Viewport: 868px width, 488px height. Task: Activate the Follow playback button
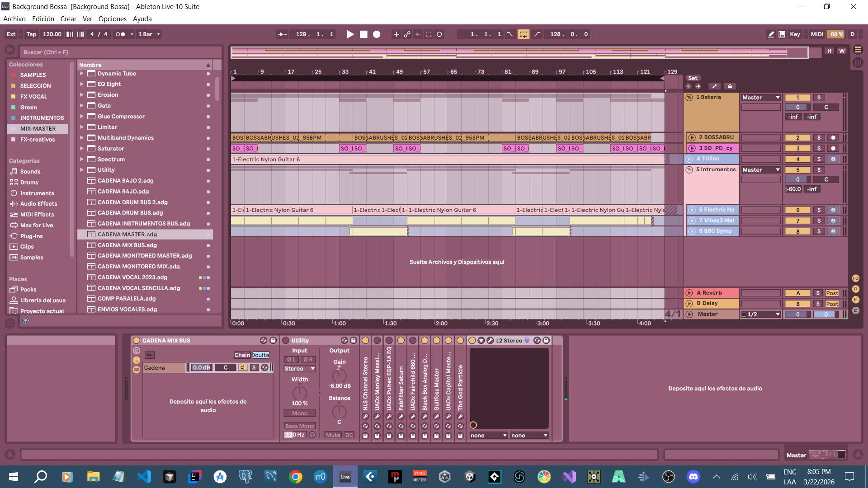pyautogui.click(x=282, y=34)
